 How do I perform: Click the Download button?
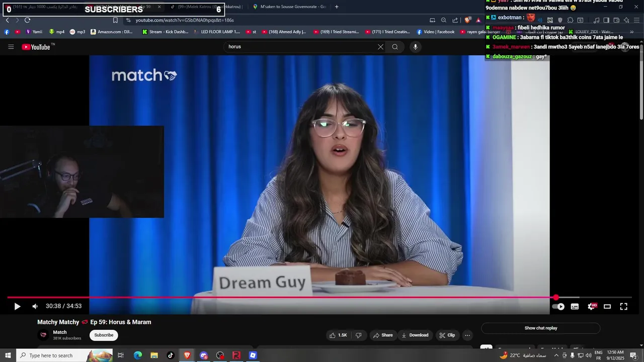(x=415, y=335)
